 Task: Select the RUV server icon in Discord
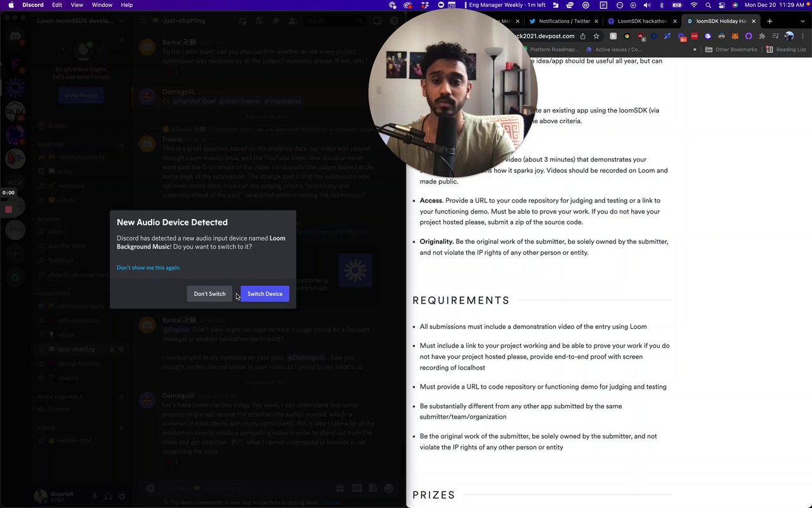(x=15, y=111)
